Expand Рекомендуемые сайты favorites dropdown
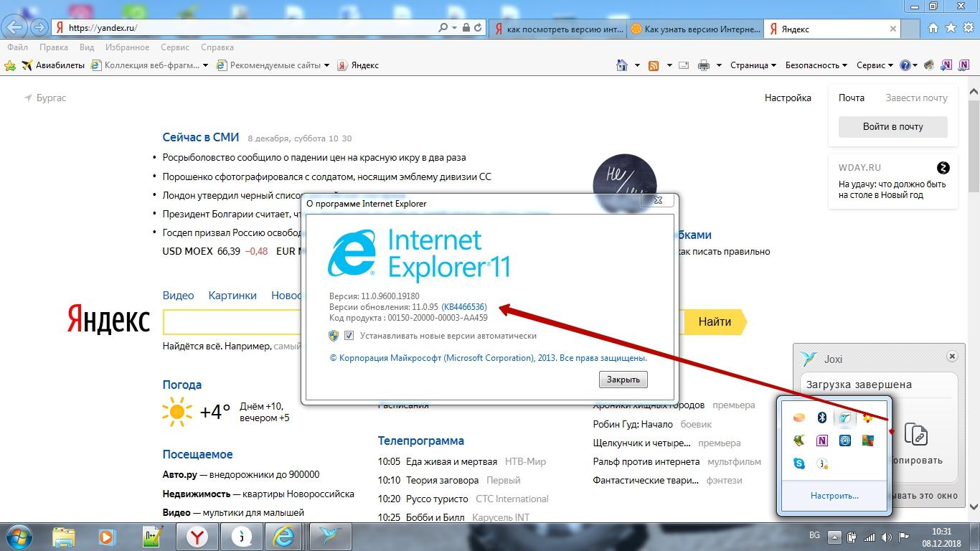980x551 pixels. click(326, 65)
